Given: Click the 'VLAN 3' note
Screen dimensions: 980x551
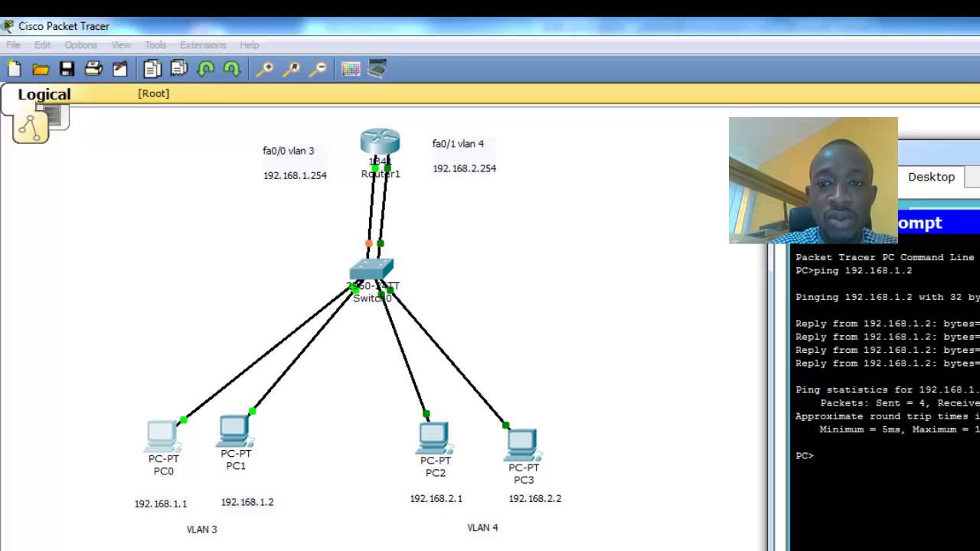Looking at the screenshot, I should (202, 529).
